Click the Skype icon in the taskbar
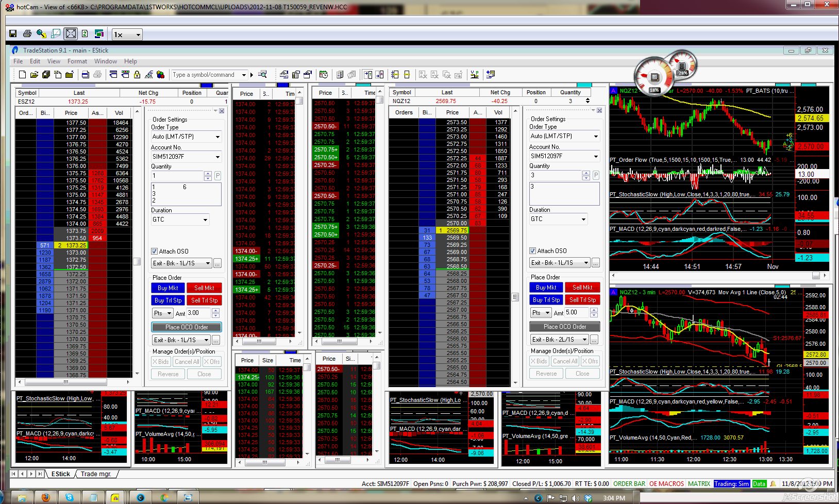 [x=69, y=498]
